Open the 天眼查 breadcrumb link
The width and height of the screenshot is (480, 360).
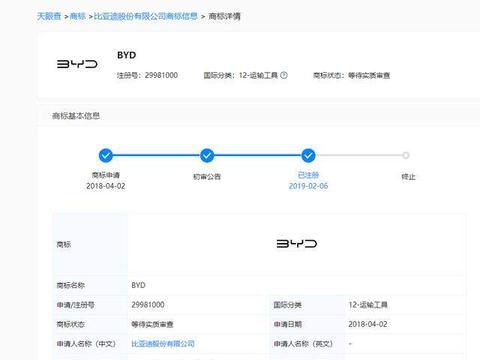49,16
